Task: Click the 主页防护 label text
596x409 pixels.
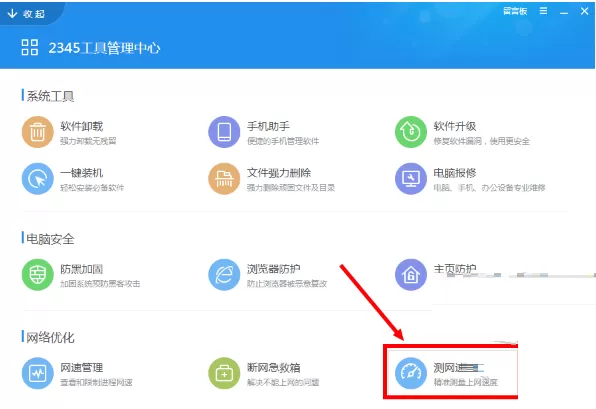Action: (455, 269)
